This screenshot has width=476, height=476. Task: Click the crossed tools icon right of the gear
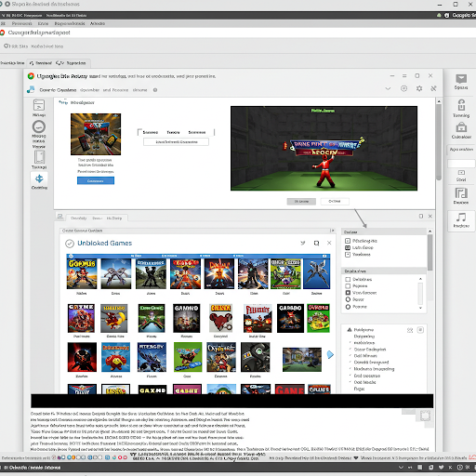433,88
